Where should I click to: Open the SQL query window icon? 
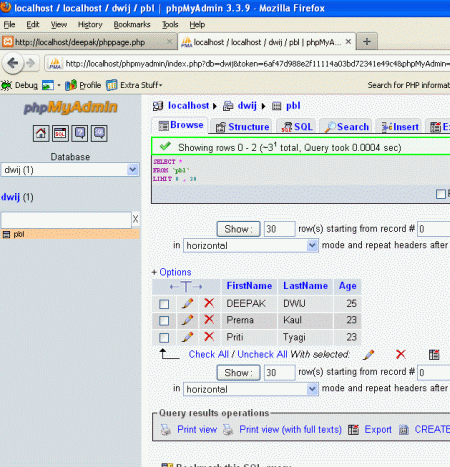(x=60, y=134)
